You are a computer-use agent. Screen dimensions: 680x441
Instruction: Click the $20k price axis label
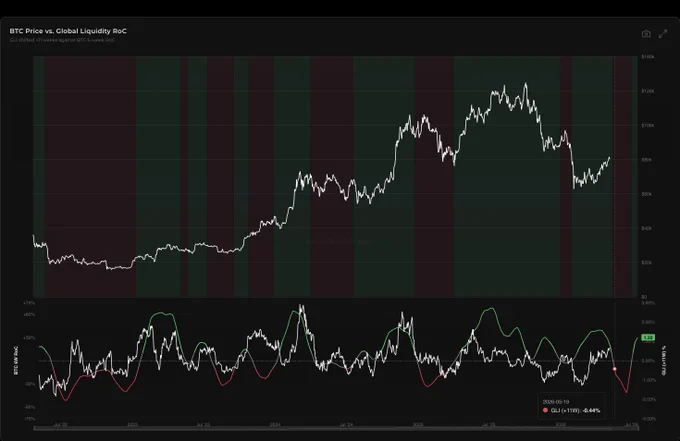click(x=647, y=262)
